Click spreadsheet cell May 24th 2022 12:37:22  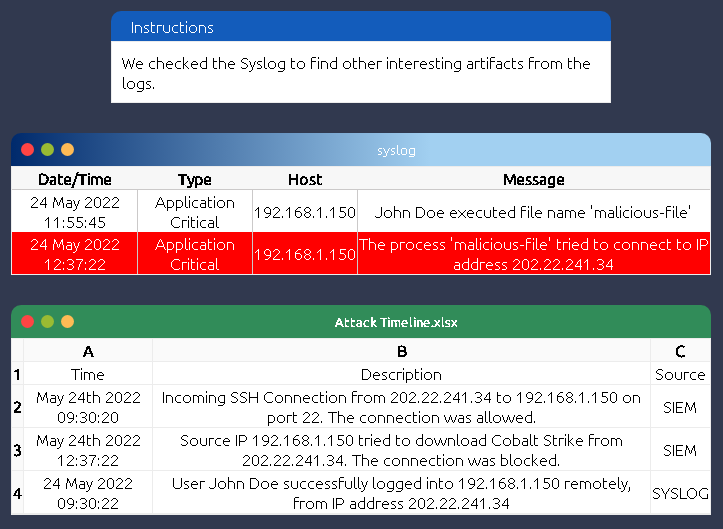pos(88,450)
